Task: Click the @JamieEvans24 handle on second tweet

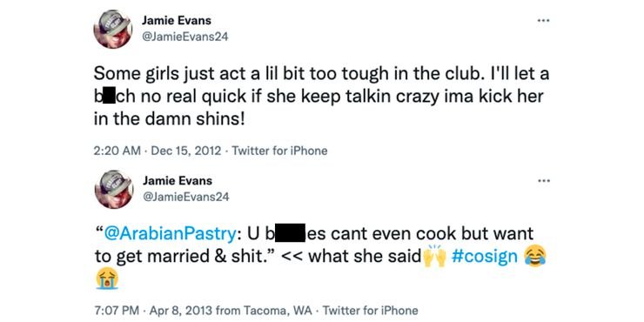Action: pyautogui.click(x=185, y=198)
